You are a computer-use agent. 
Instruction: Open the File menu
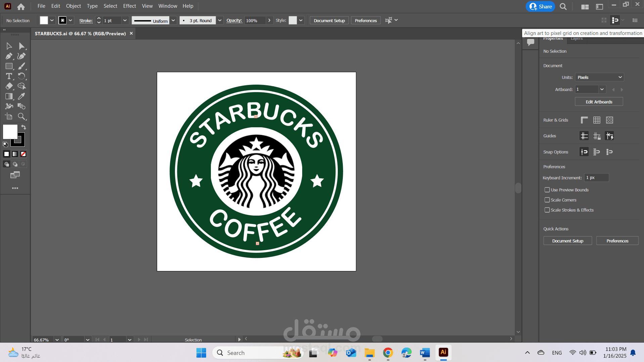point(41,6)
